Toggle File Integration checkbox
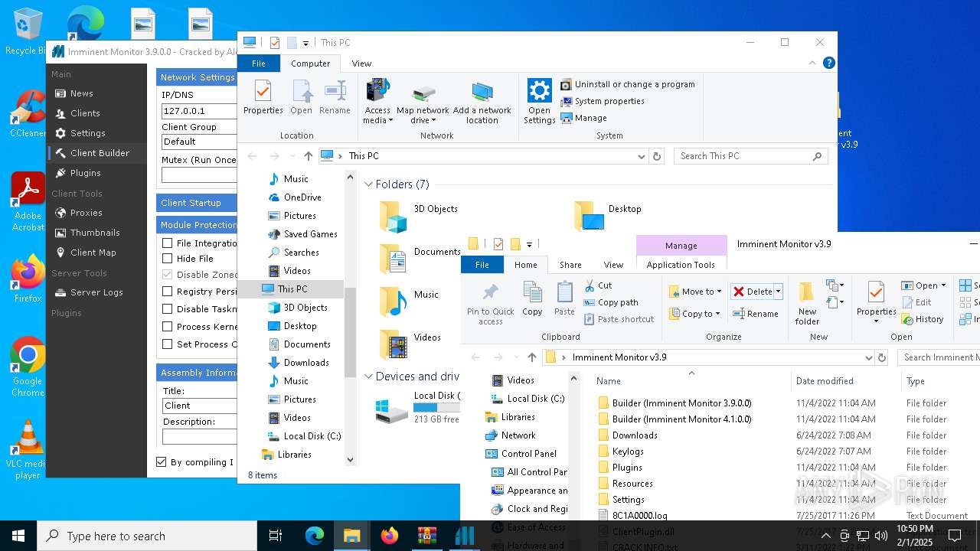980x551 pixels. pos(167,243)
